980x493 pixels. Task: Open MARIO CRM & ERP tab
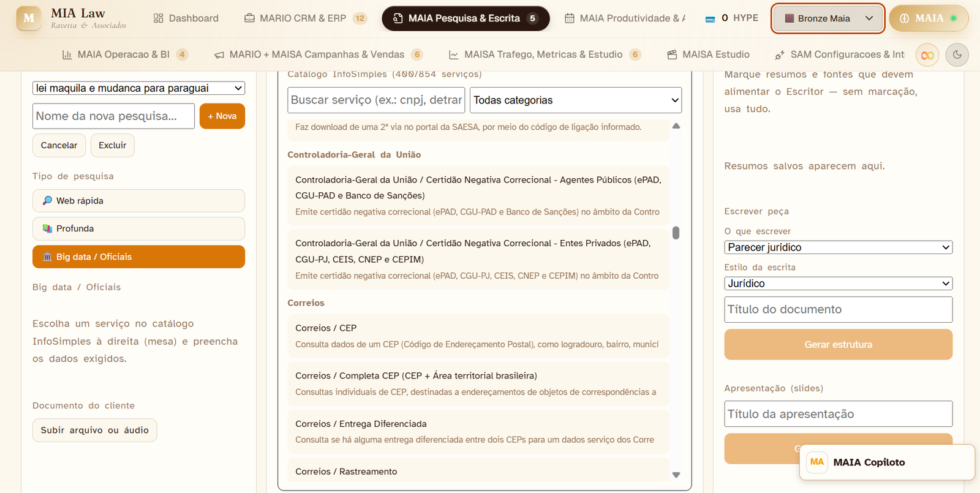(306, 18)
